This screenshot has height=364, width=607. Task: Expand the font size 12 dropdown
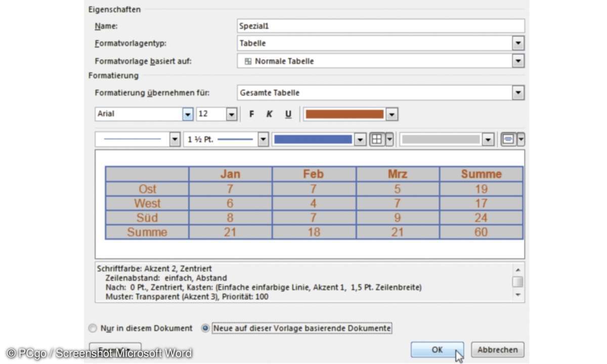232,114
